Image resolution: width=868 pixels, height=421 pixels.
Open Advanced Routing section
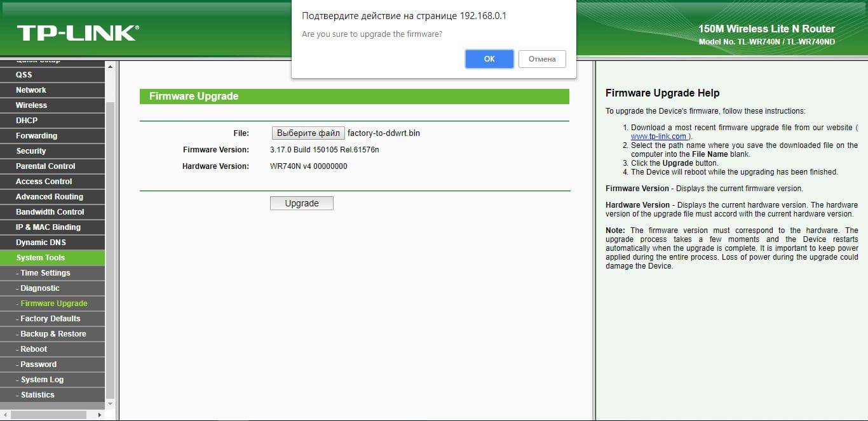click(52, 197)
